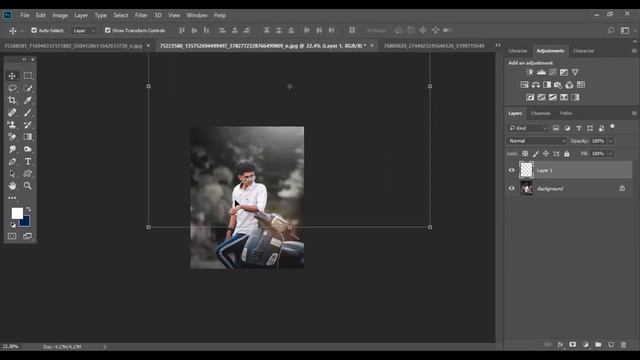The height and width of the screenshot is (360, 640).
Task: Open the Select menu
Action: coord(120,16)
